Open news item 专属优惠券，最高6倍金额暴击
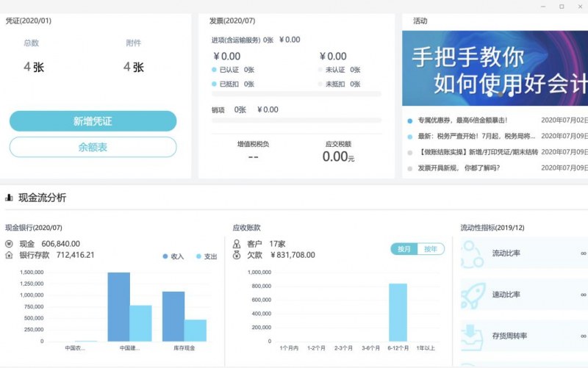The width and height of the screenshot is (588, 368). pyautogui.click(x=463, y=120)
